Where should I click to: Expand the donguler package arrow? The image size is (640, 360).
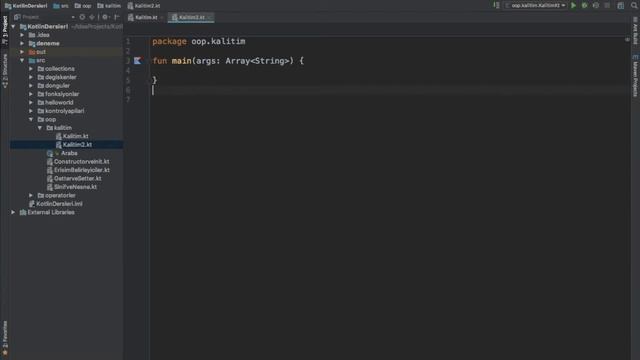(31, 86)
